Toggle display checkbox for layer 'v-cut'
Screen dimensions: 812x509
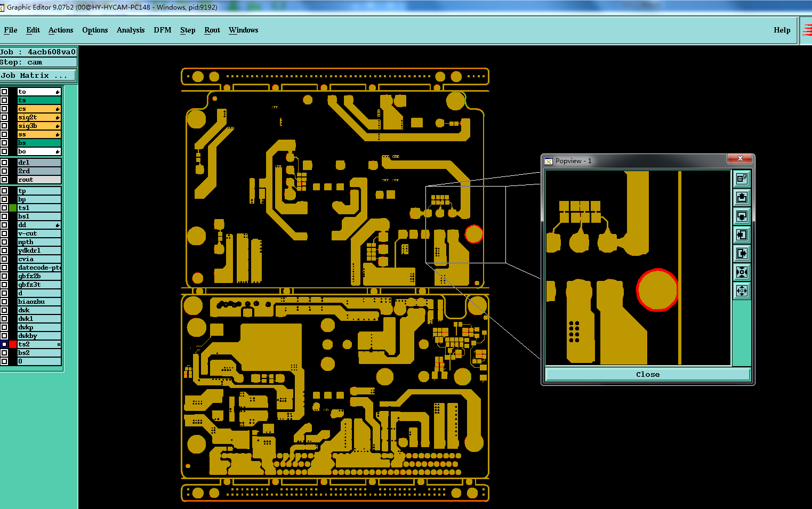coord(4,234)
